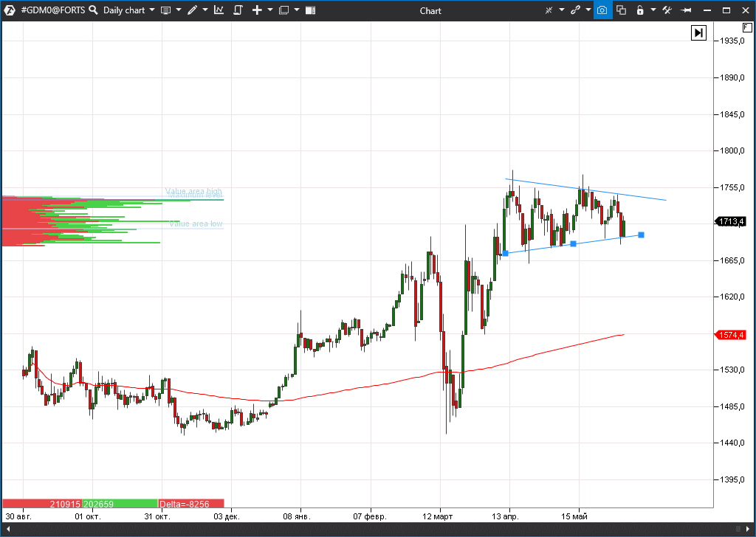This screenshot has width=756, height=537.
Task: Click the red Delta=-8256 bar
Action: tap(190, 504)
